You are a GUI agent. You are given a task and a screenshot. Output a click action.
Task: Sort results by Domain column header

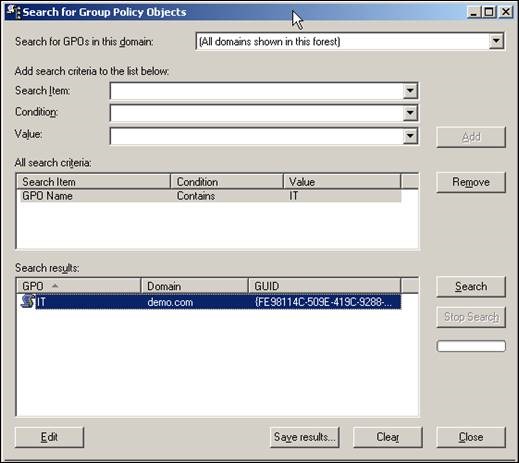[x=195, y=286]
